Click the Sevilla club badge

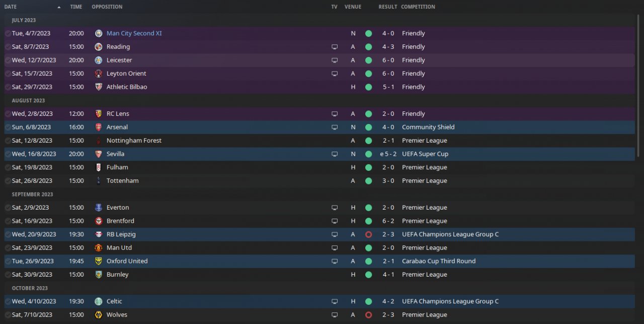pyautogui.click(x=99, y=154)
